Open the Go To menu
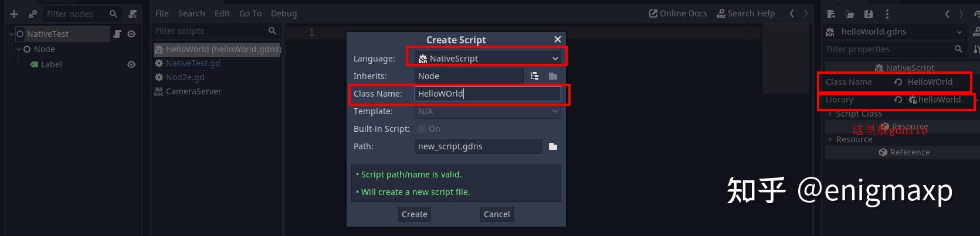This screenshot has width=980, height=236. (x=250, y=13)
